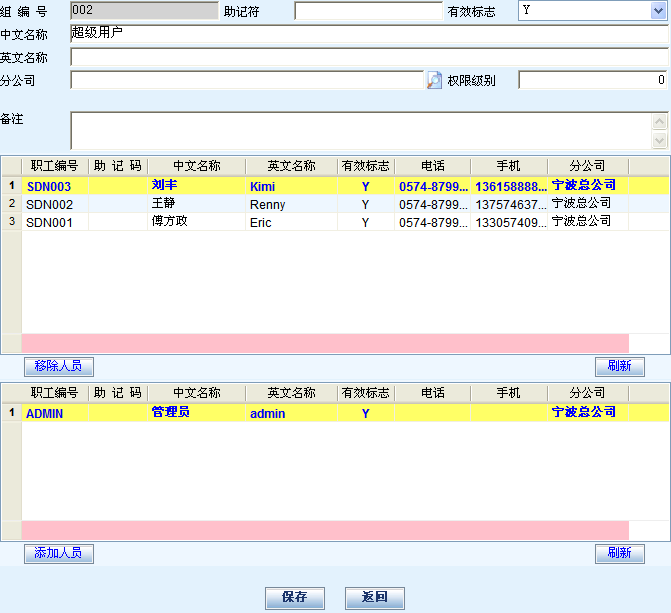Click inside the 备注 text area
This screenshot has width=671, height=613.
point(360,130)
